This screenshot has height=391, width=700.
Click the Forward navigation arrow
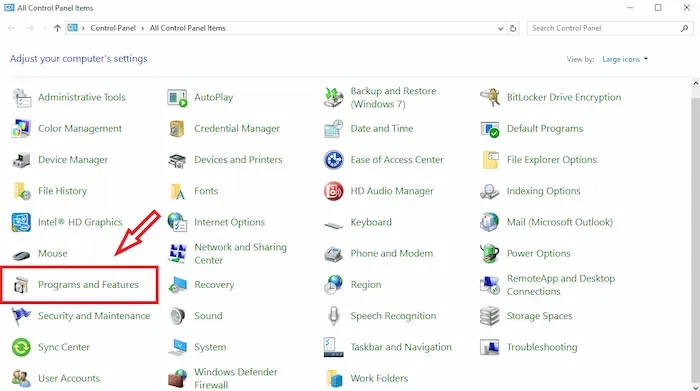[29, 28]
